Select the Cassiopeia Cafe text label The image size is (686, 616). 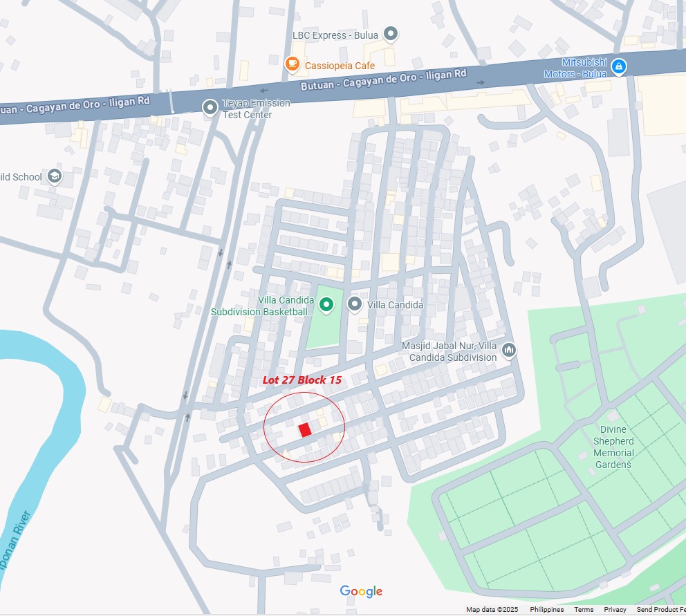pos(340,66)
